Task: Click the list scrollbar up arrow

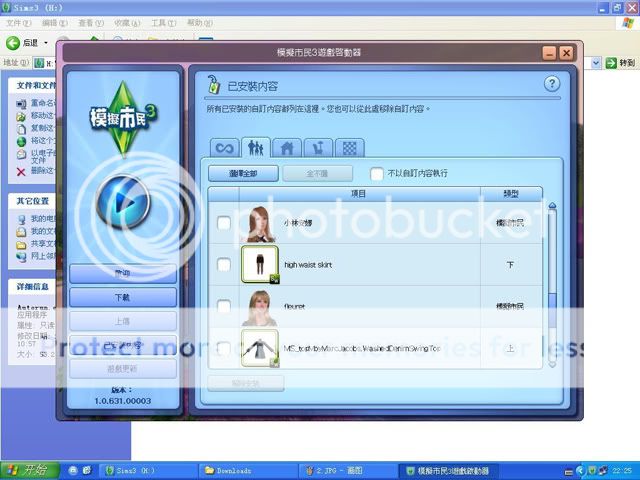Action: click(x=552, y=206)
